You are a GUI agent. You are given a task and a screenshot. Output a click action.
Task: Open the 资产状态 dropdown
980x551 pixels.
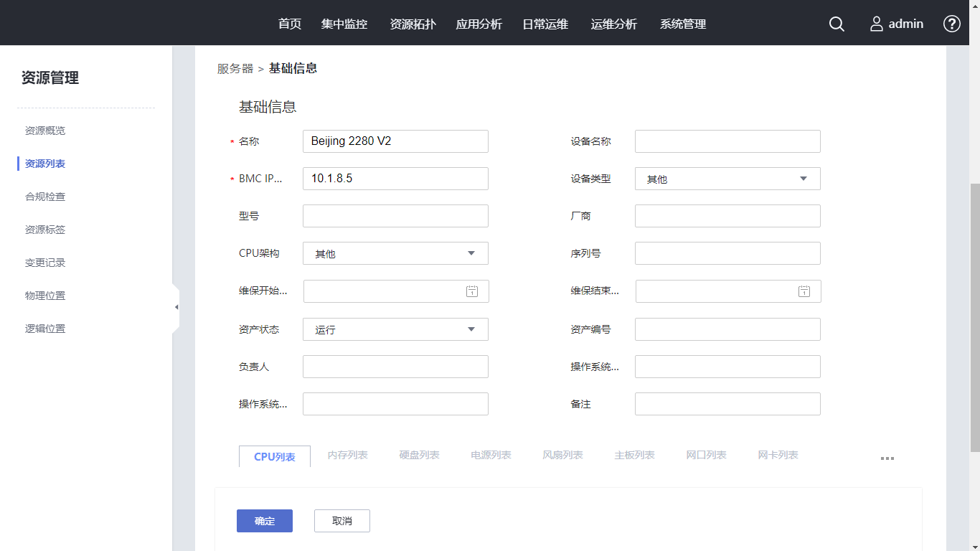[x=471, y=329]
